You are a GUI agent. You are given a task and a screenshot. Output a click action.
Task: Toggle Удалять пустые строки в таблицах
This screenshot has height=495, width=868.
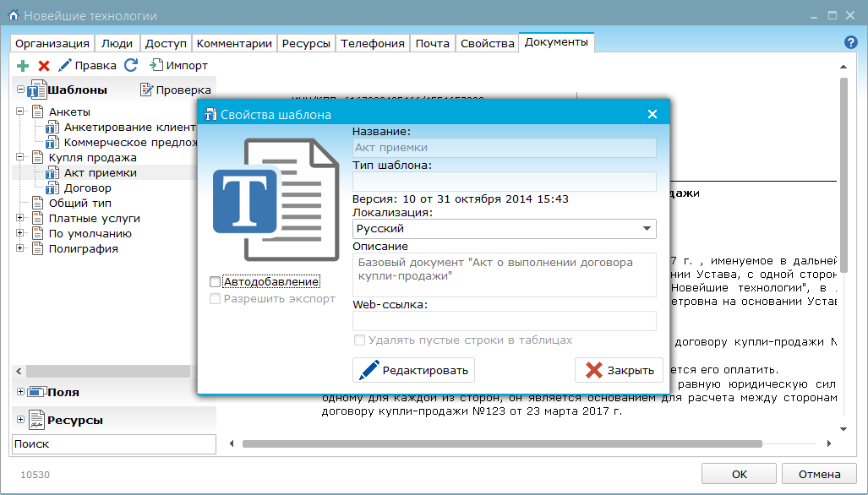(x=359, y=340)
